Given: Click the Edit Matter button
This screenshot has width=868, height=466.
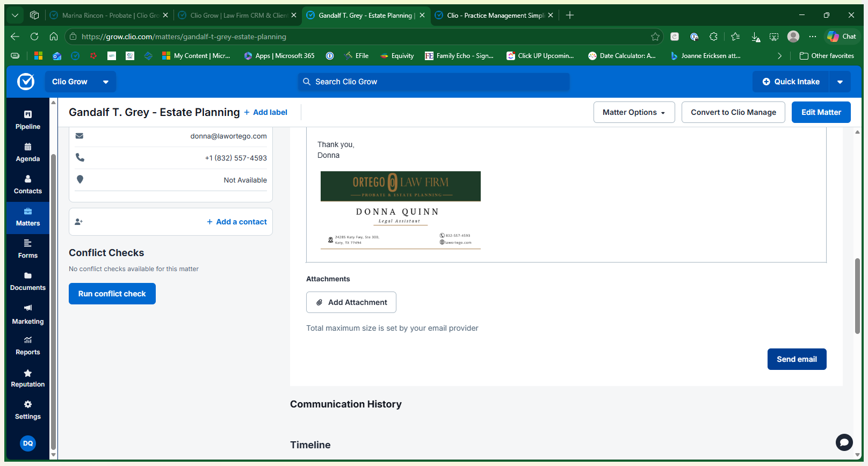Looking at the screenshot, I should tap(821, 112).
